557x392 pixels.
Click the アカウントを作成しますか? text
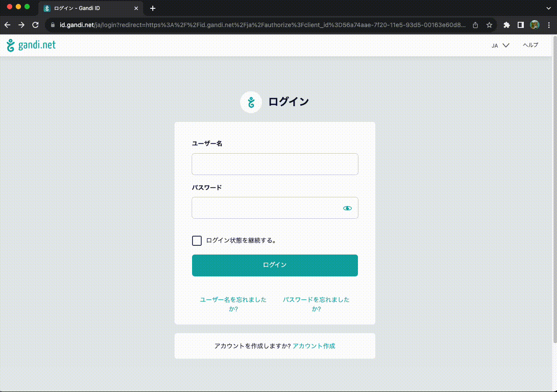tap(252, 346)
